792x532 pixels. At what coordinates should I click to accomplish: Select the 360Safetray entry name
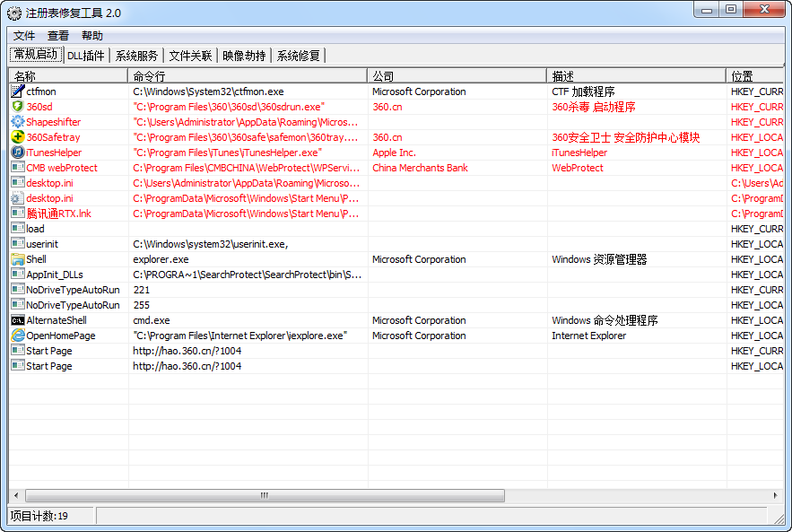(53, 137)
